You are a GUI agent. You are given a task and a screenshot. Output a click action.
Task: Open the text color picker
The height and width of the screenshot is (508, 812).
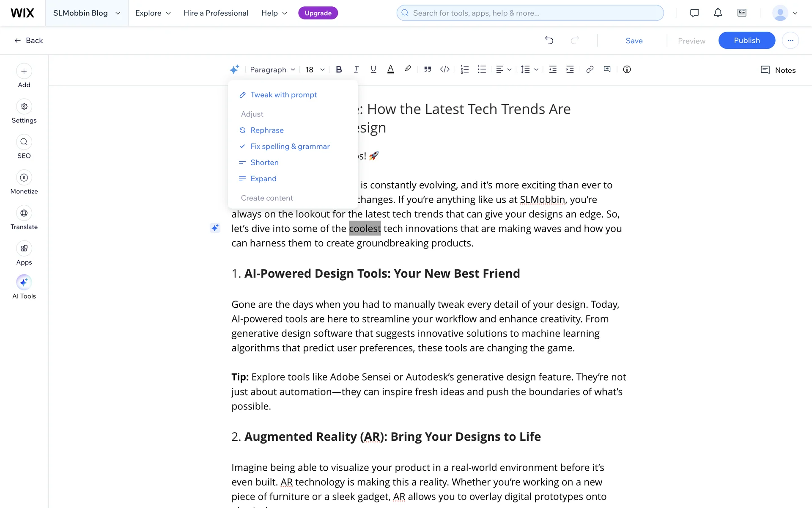click(x=390, y=69)
